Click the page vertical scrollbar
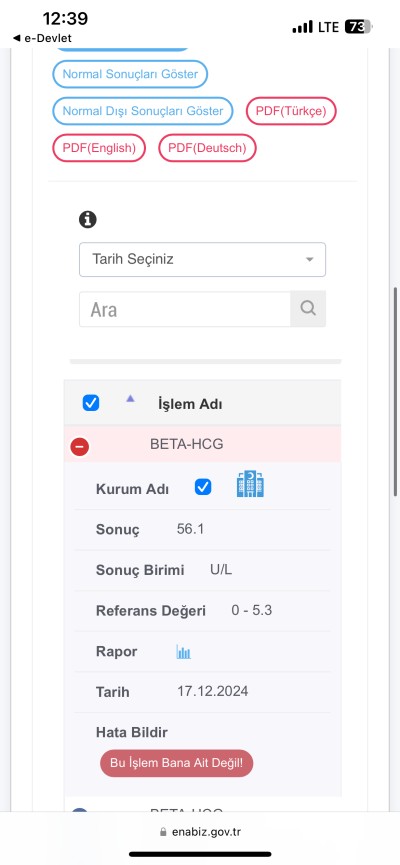This screenshot has height=865, width=400. tap(395, 391)
